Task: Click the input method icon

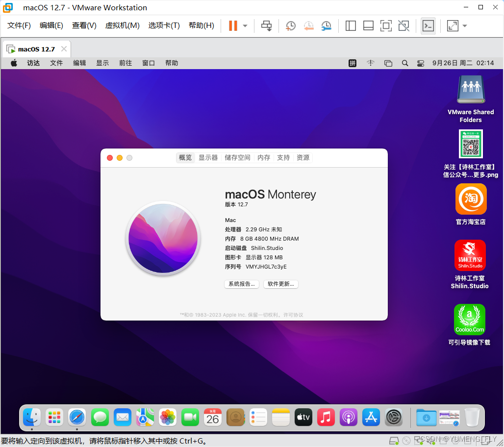Action: [353, 63]
